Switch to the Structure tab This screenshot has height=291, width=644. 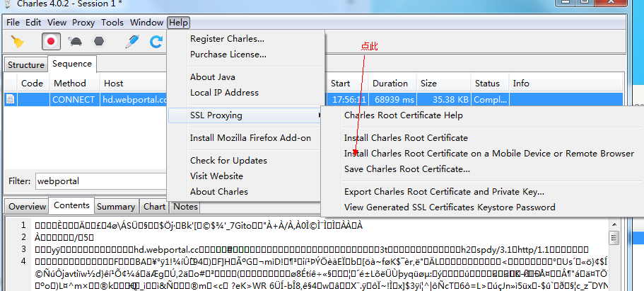[x=26, y=65]
